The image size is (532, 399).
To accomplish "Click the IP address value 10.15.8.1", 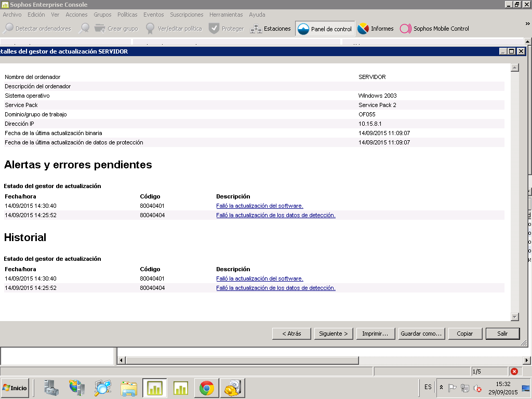I will coord(370,124).
